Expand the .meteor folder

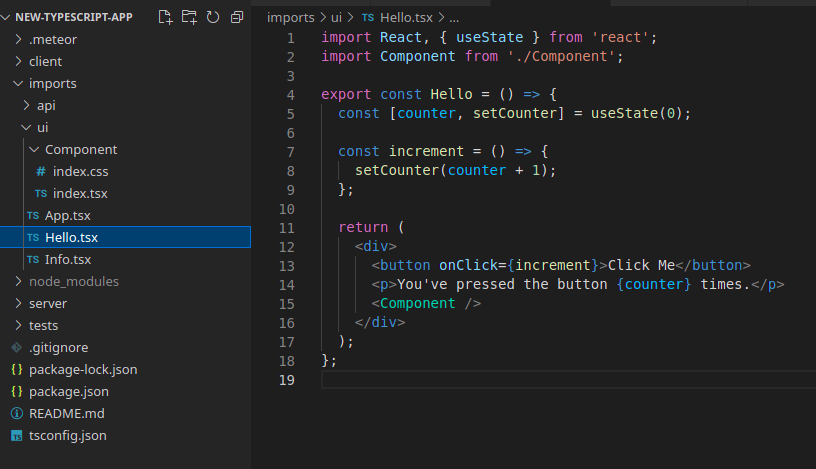point(18,39)
